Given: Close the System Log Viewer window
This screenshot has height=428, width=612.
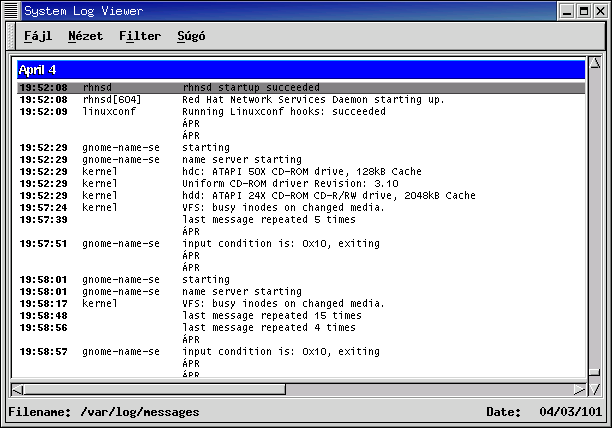Looking at the screenshot, I should pyautogui.click(x=600, y=11).
